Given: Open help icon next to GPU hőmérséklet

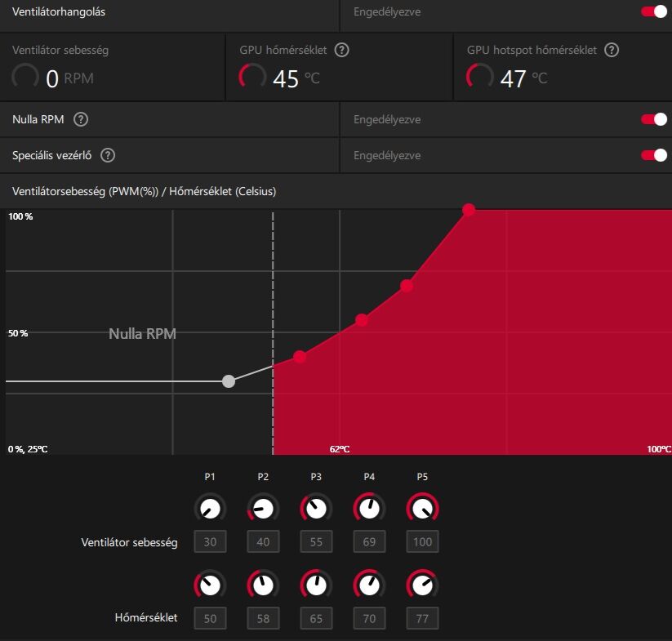Looking at the screenshot, I should coord(341,50).
